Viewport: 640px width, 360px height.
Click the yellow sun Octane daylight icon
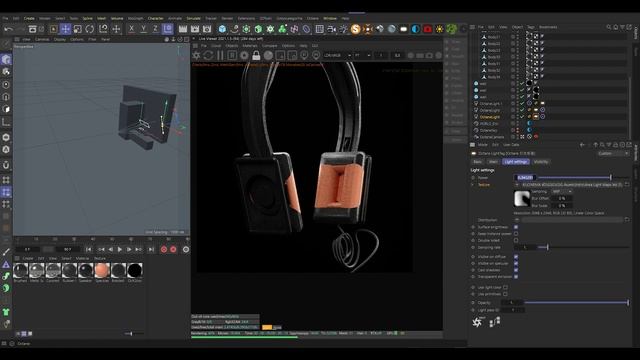click(x=439, y=29)
